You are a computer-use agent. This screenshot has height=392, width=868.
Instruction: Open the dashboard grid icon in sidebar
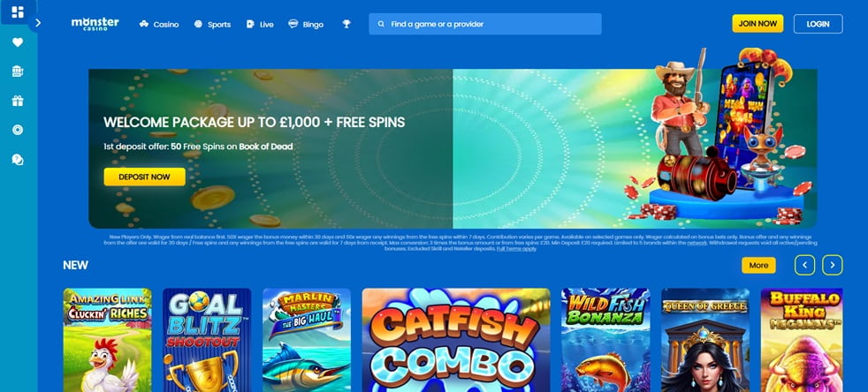18,12
